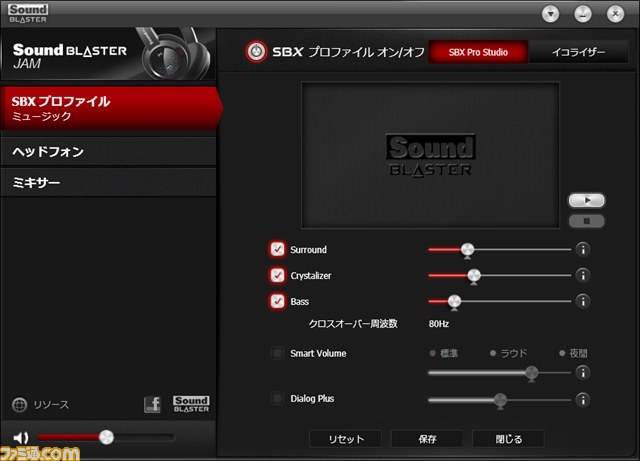This screenshot has width=640, height=461.
Task: Open the info icon for Crystalizer
Action: [x=582, y=275]
